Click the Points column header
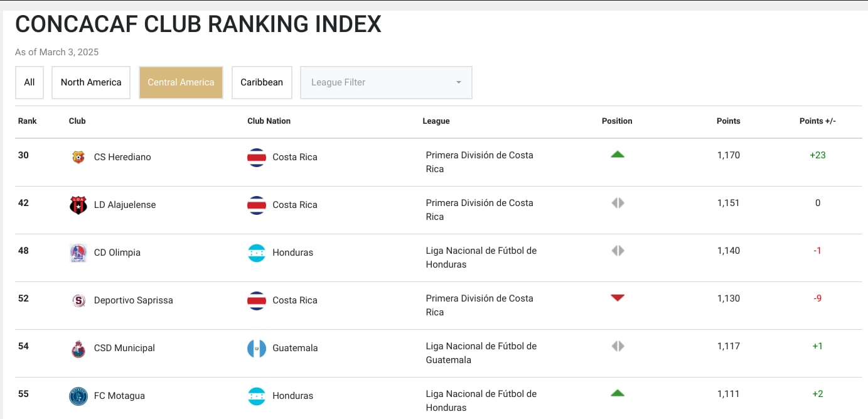Viewport: 868px width, 419px height. click(728, 121)
